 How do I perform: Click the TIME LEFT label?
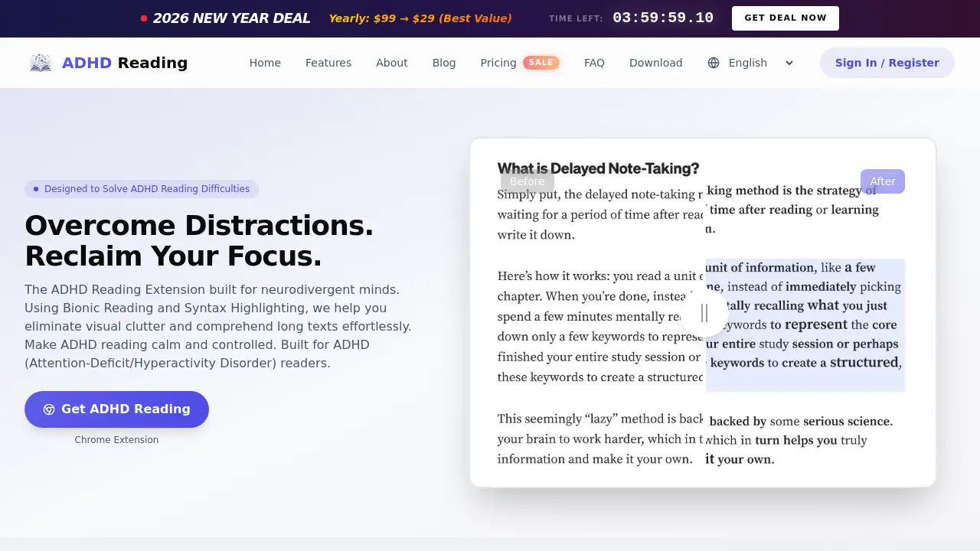pyautogui.click(x=576, y=18)
